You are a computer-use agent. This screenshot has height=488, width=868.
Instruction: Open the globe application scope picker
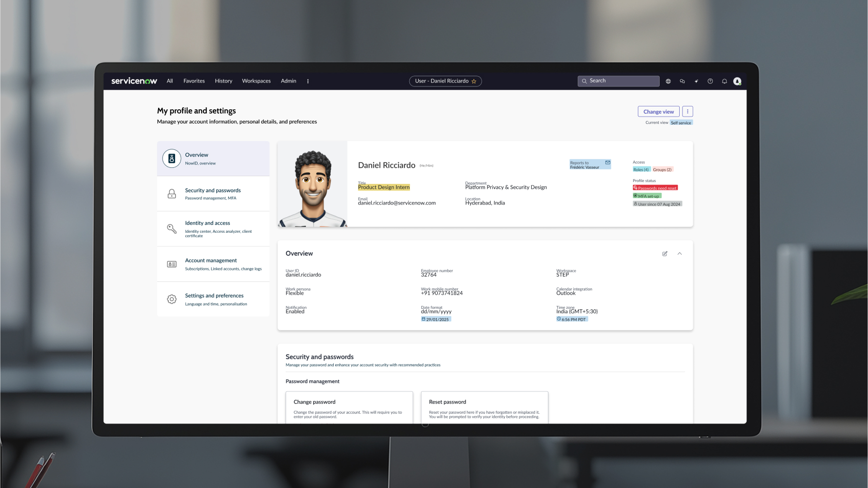pyautogui.click(x=668, y=81)
